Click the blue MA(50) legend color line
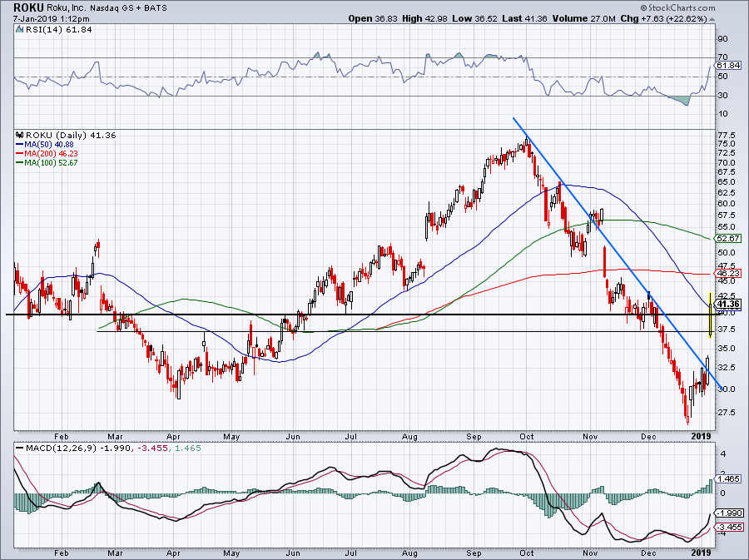The image size is (749, 560). pyautogui.click(x=20, y=144)
